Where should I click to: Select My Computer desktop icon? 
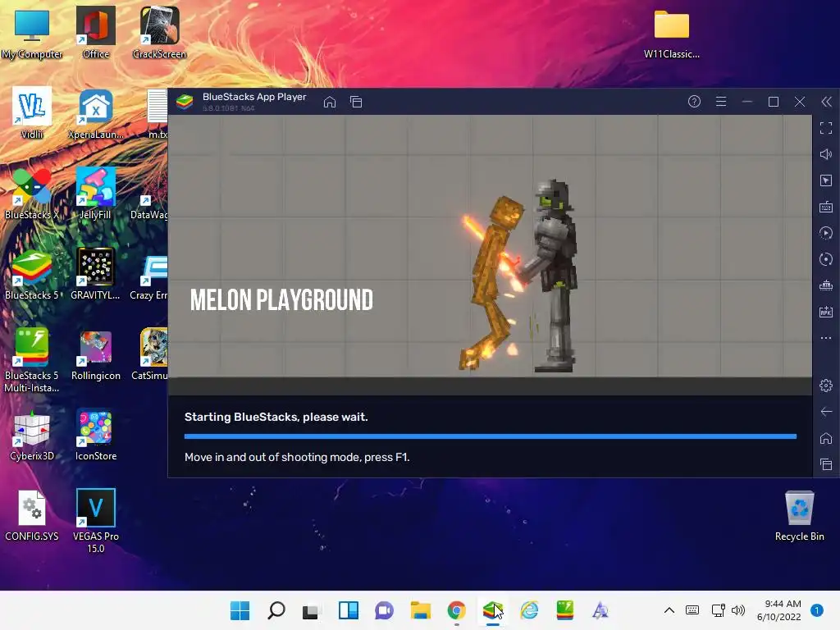[32, 33]
